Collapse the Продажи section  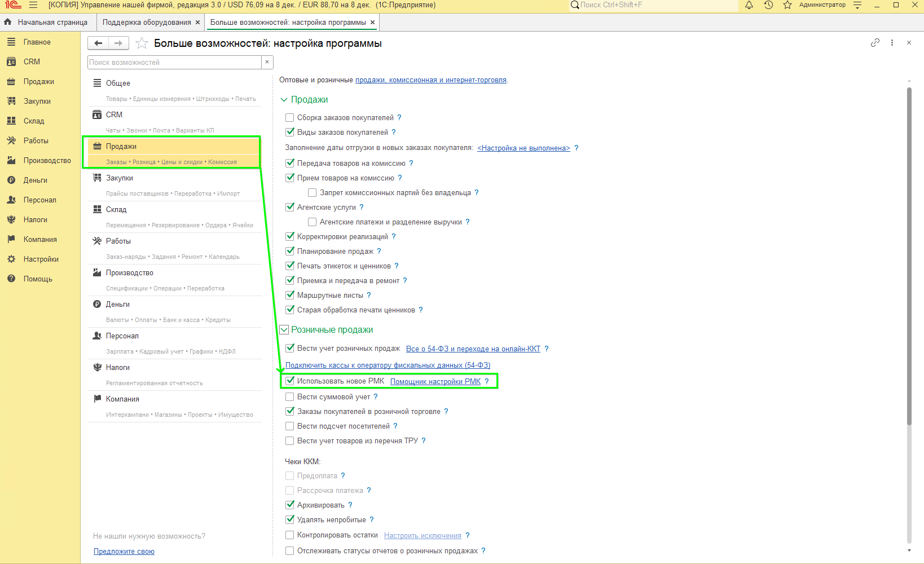point(284,100)
